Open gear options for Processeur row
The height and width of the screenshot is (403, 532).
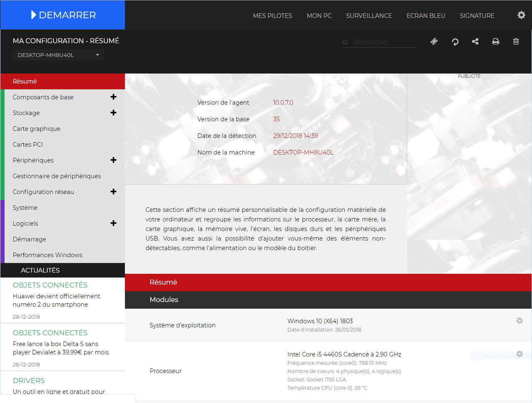click(x=520, y=354)
